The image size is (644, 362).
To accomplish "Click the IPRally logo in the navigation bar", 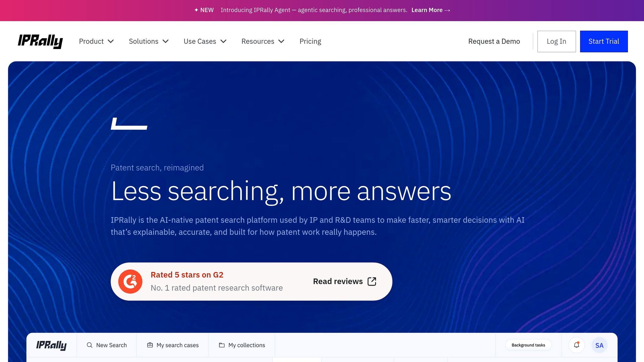I will pos(40,41).
